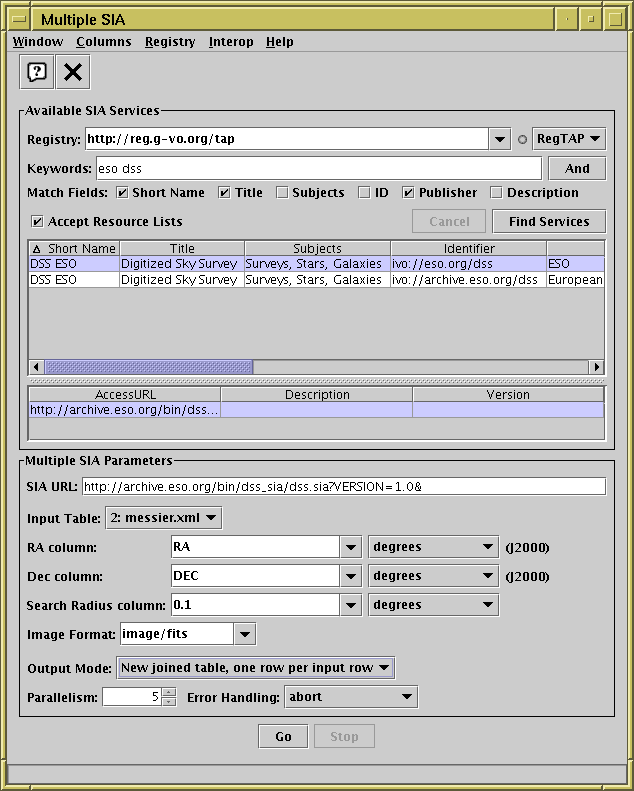Click the Find Services button
The image size is (634, 791).
(549, 222)
